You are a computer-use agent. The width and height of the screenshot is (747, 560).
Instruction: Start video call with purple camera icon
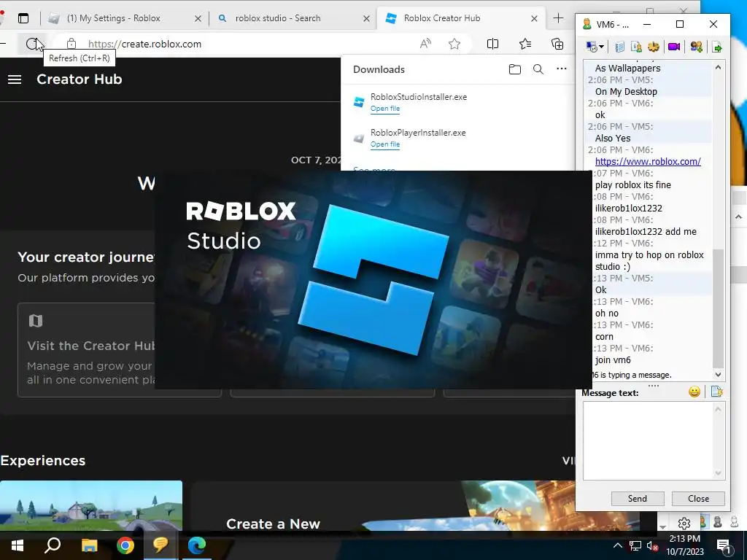[673, 47]
